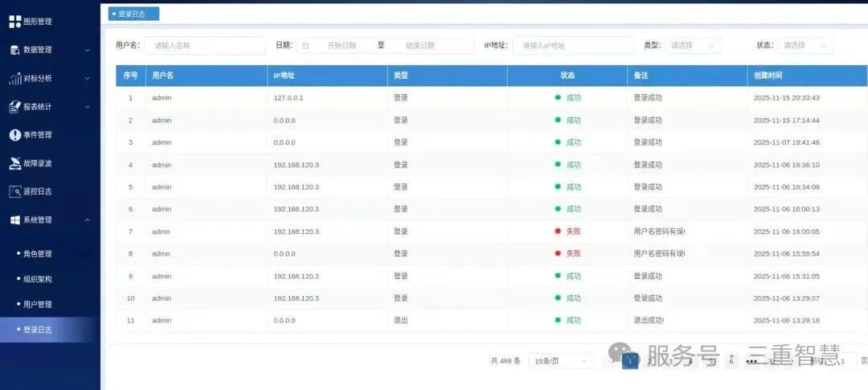Click timestamp 2025-11-06 15:31:05
This screenshot has width=868, height=390.
tap(787, 276)
